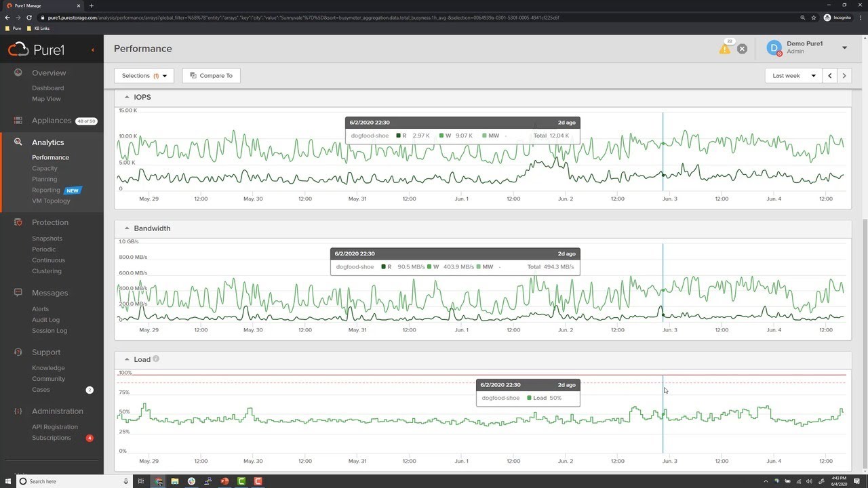This screenshot has height=488, width=868.
Task: Collapse the Bandwidth chart section
Action: [127, 228]
